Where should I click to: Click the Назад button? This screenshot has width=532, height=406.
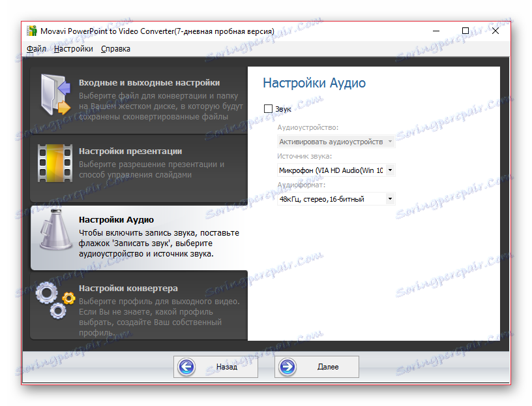215,367
